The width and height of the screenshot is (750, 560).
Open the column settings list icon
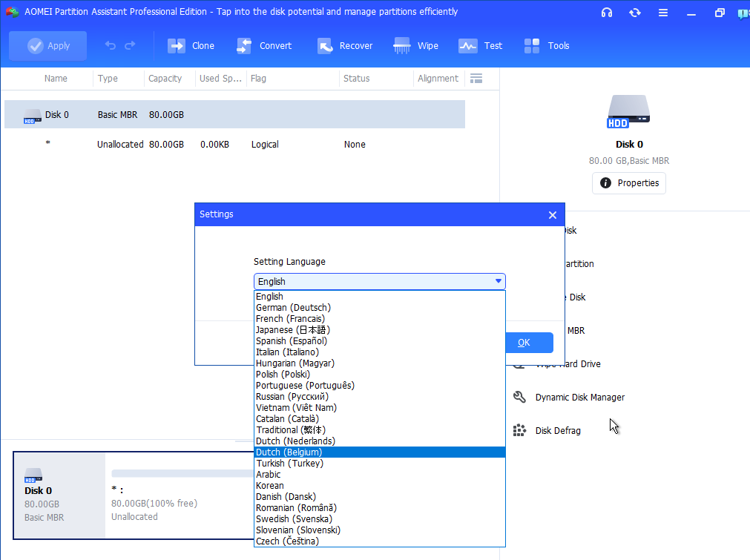[476, 79]
